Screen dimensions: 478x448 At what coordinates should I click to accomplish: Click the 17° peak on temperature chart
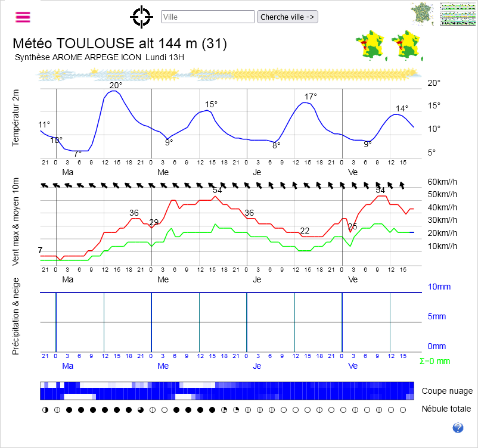point(311,97)
